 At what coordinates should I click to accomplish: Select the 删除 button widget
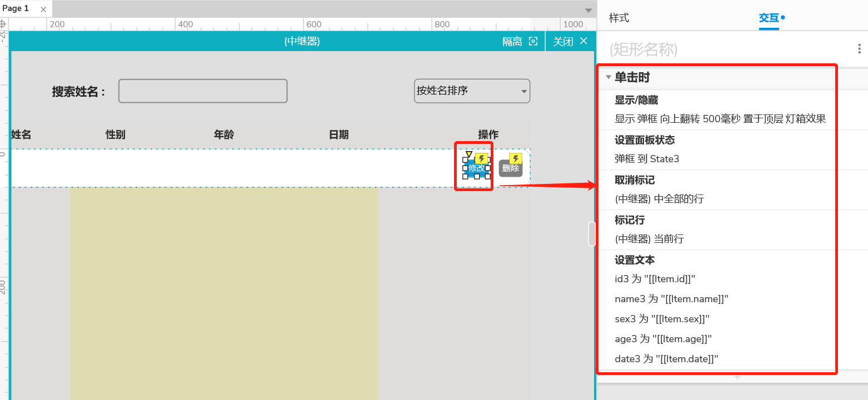click(x=511, y=168)
